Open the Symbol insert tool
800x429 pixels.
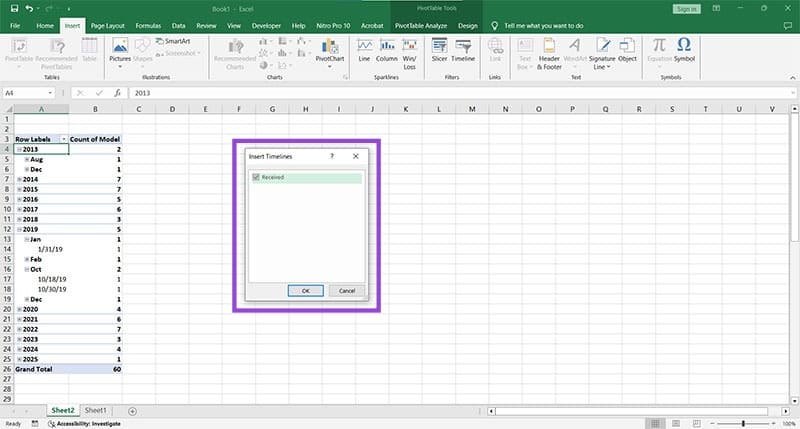point(685,51)
